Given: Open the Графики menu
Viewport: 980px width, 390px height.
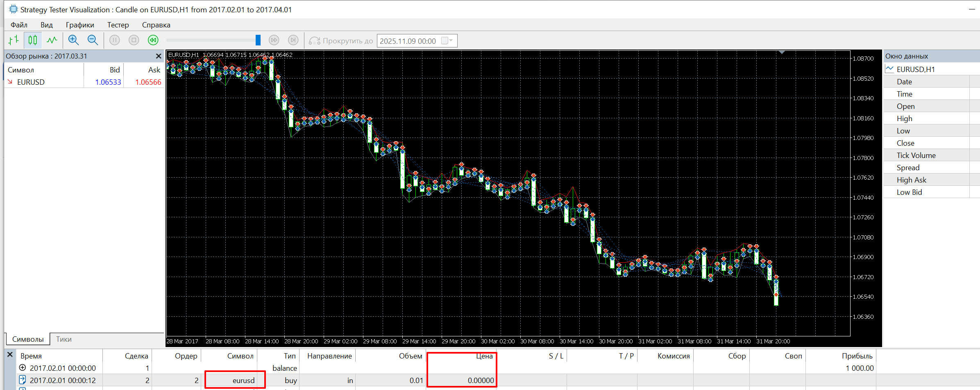Looking at the screenshot, I should (80, 25).
